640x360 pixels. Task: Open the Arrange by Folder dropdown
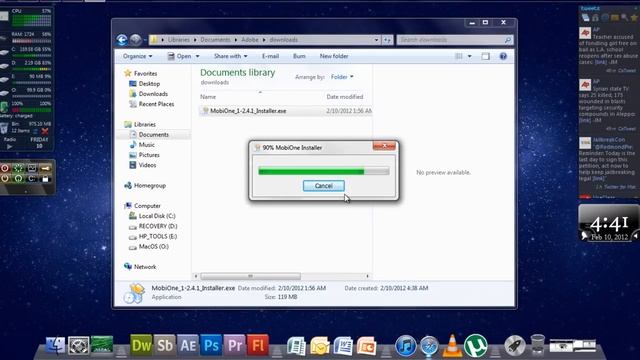click(342, 77)
